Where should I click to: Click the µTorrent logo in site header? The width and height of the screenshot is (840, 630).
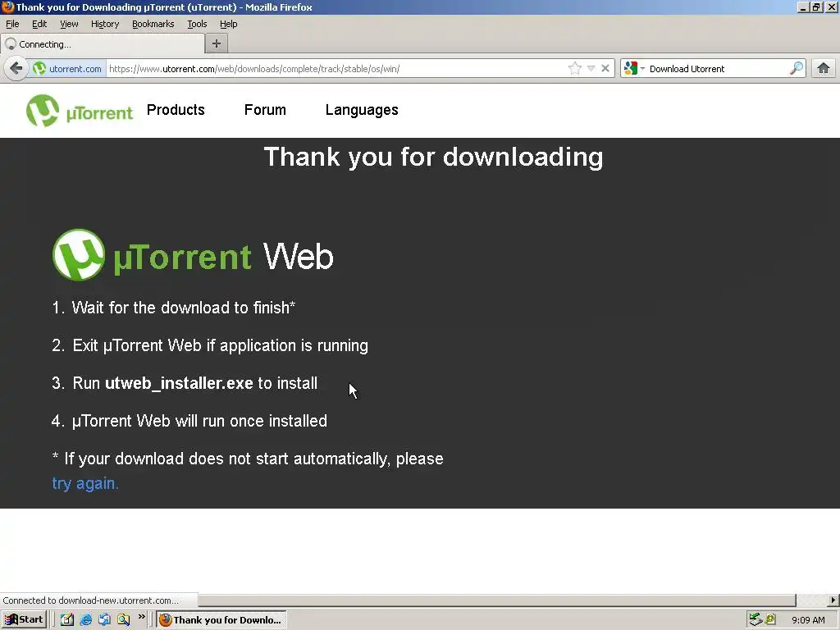tap(80, 111)
